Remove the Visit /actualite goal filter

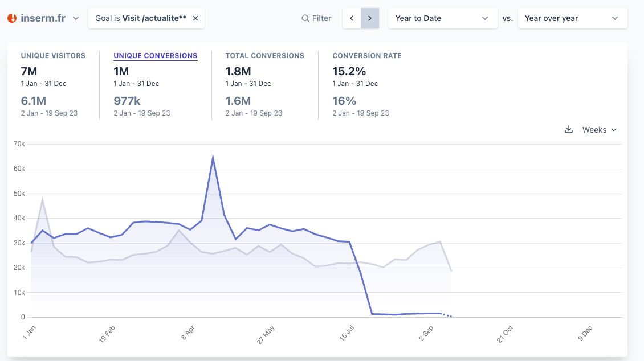tap(195, 18)
